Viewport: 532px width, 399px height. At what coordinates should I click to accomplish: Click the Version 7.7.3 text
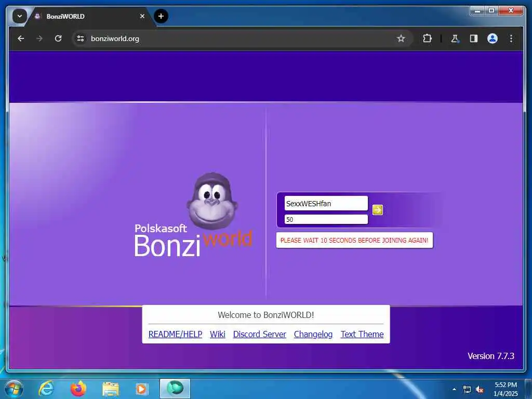point(490,356)
